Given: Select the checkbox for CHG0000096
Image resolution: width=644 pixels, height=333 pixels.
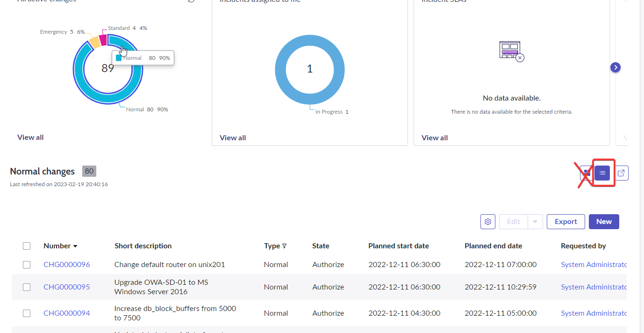Looking at the screenshot, I should point(27,265).
